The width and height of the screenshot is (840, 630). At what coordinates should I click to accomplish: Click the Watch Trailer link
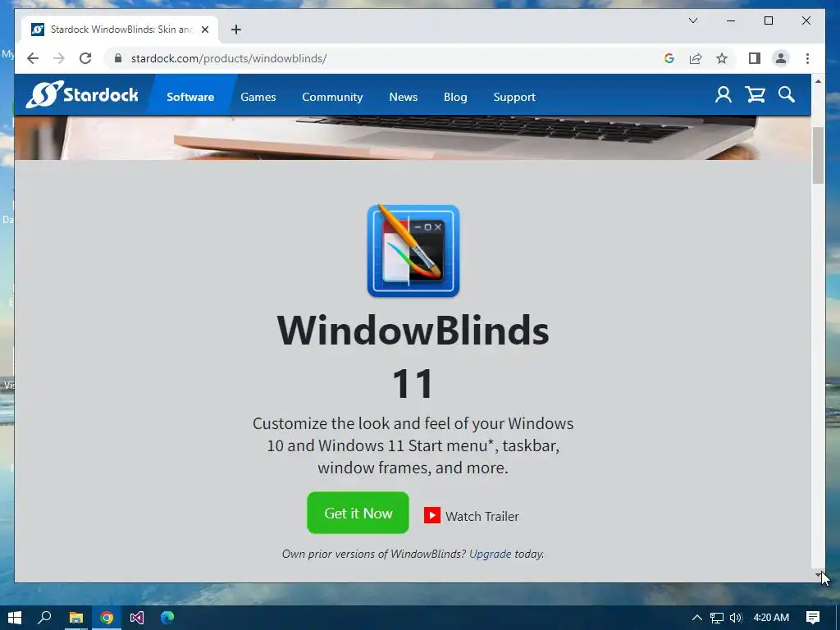(482, 517)
